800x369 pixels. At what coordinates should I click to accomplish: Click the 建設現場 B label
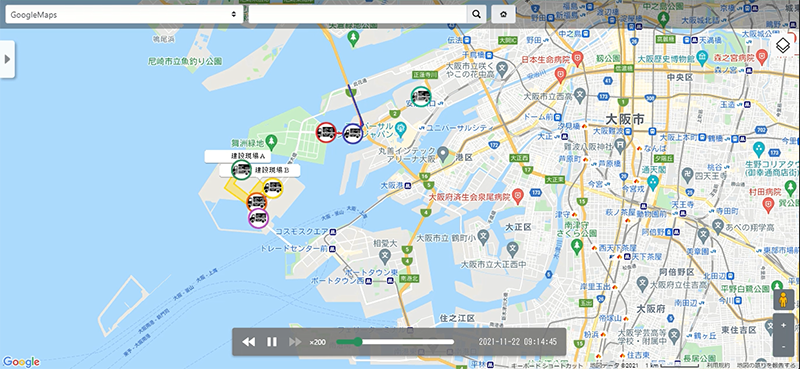coord(272,170)
